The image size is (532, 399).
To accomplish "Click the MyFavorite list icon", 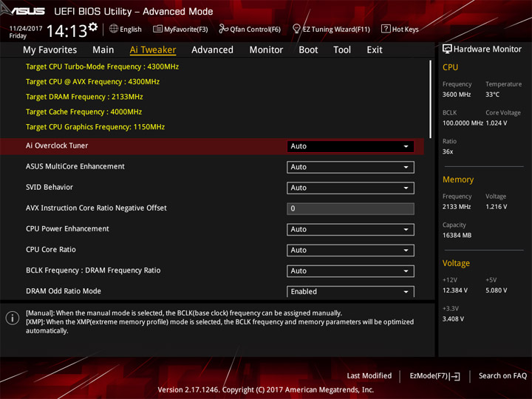I will tap(157, 29).
